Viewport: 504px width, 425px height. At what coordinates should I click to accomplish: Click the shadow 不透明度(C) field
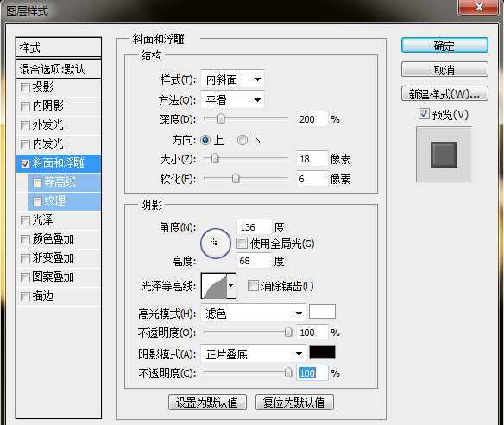coord(312,373)
